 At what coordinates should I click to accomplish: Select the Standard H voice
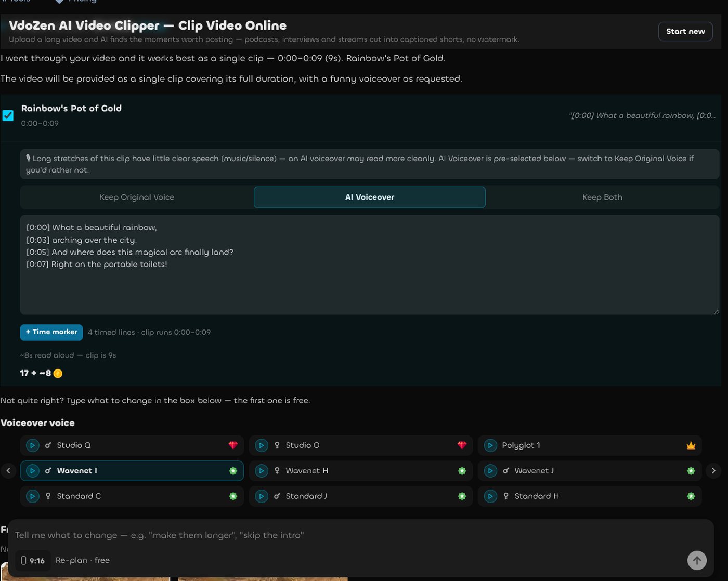click(590, 496)
